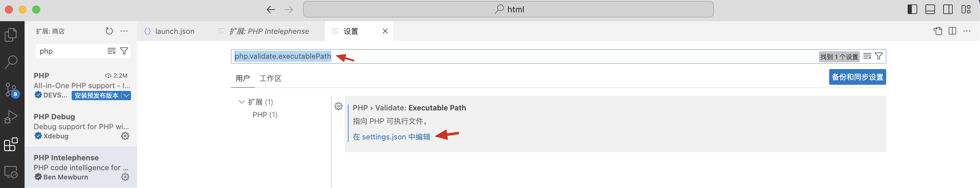
Task: Click the 备份和同步设置 button
Action: [857, 77]
